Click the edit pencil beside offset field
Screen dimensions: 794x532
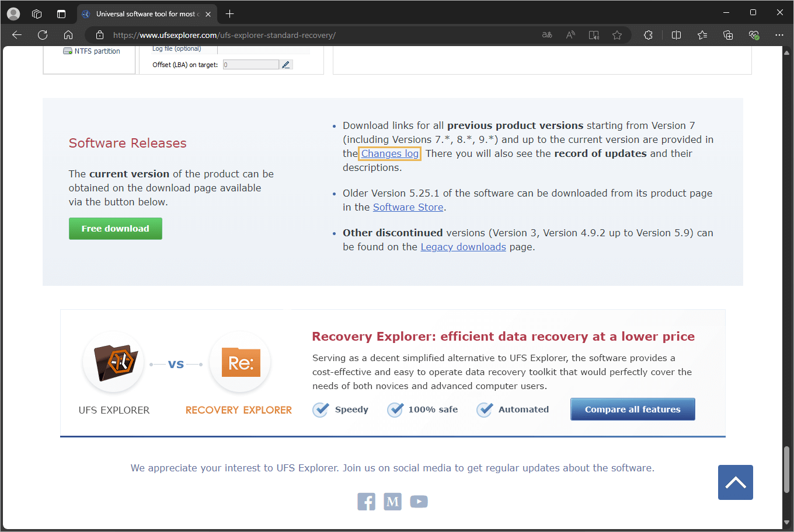coord(285,65)
